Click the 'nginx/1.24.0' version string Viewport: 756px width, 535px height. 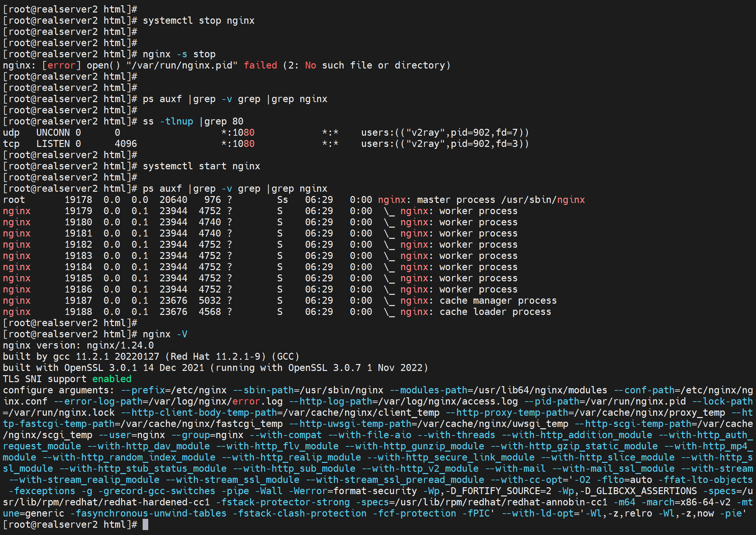120,345
